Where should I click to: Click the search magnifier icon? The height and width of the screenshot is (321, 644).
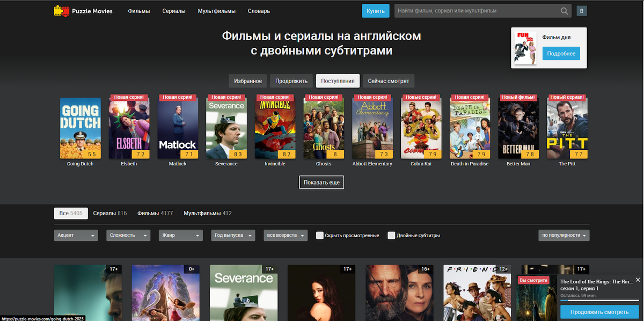[x=565, y=11]
